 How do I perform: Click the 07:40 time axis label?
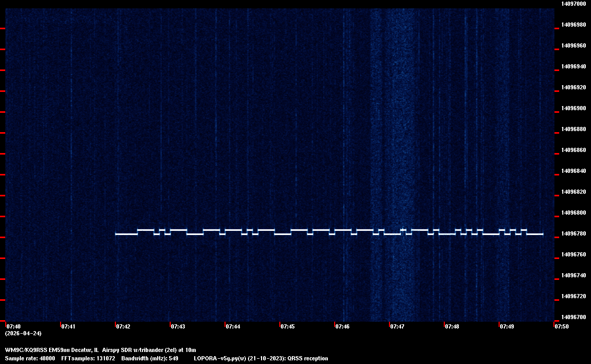point(13,326)
